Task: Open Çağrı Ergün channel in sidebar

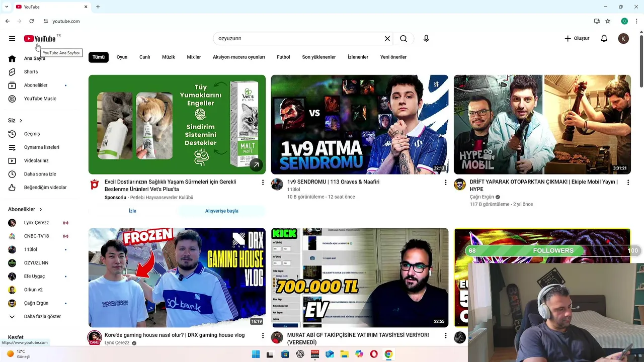Action: 37,303
